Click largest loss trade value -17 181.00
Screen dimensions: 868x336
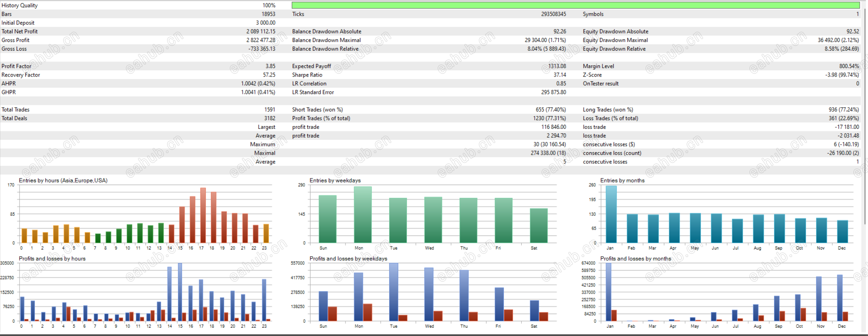tap(847, 128)
